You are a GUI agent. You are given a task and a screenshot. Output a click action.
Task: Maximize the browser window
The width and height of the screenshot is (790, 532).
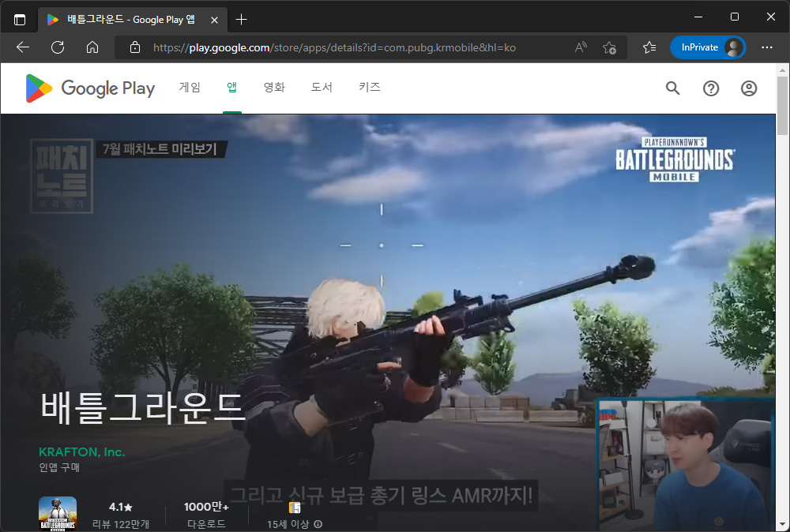735,17
